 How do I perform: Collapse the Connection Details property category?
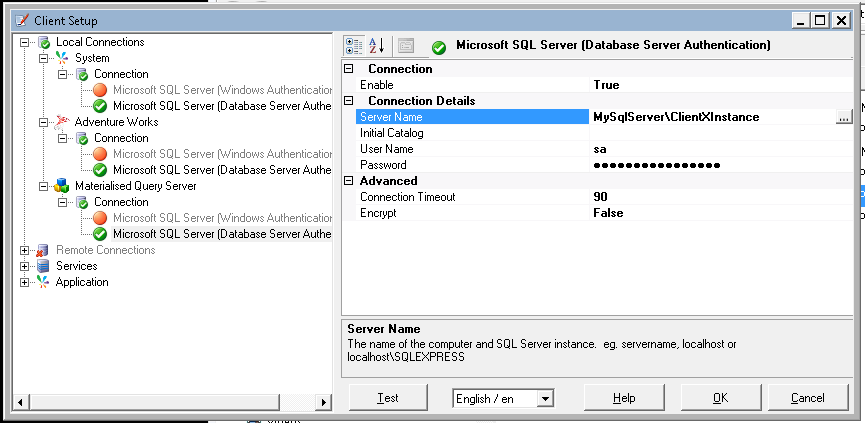(x=349, y=101)
